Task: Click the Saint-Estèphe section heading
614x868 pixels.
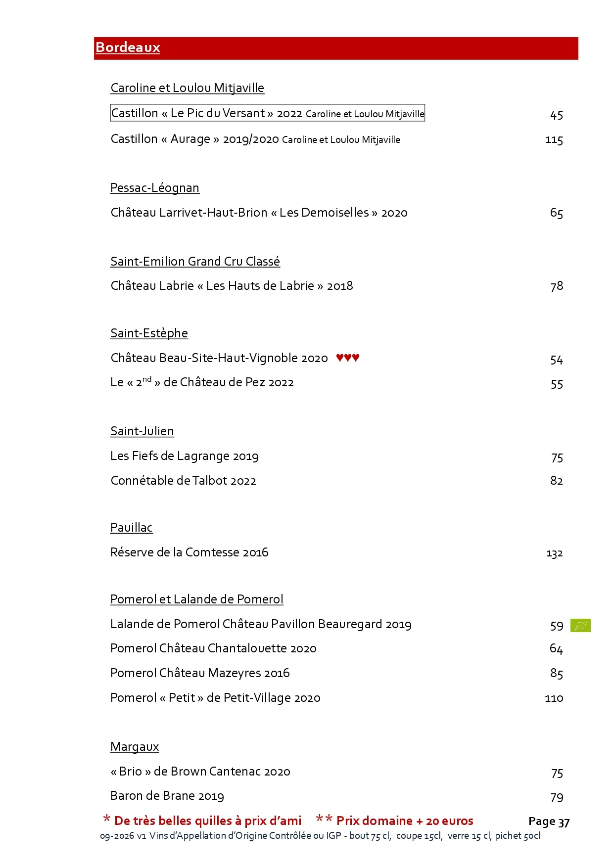Action: tap(149, 333)
